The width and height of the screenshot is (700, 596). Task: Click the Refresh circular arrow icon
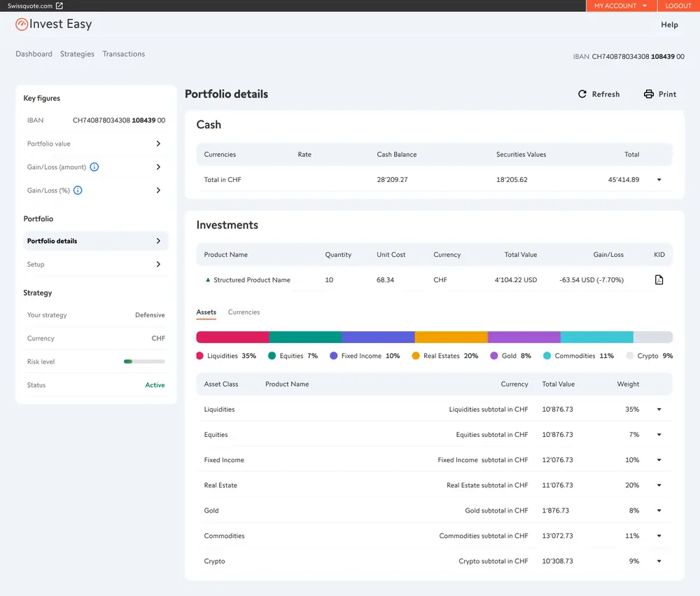coord(582,94)
